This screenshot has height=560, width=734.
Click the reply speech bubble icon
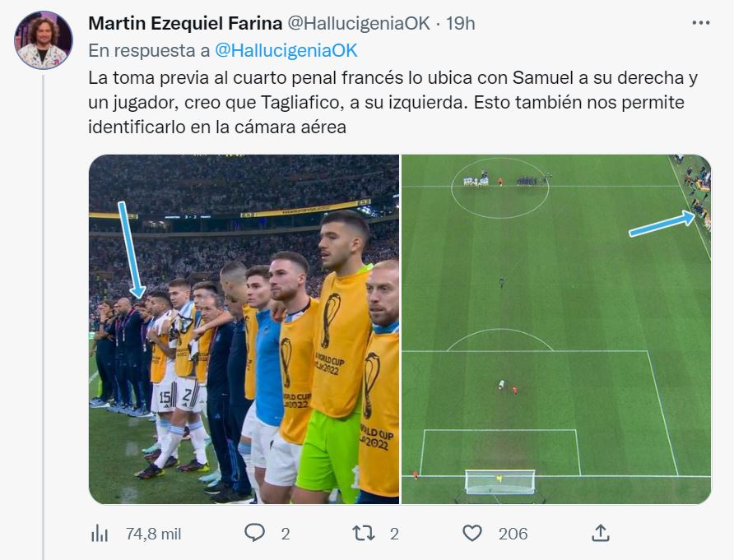tap(254, 534)
